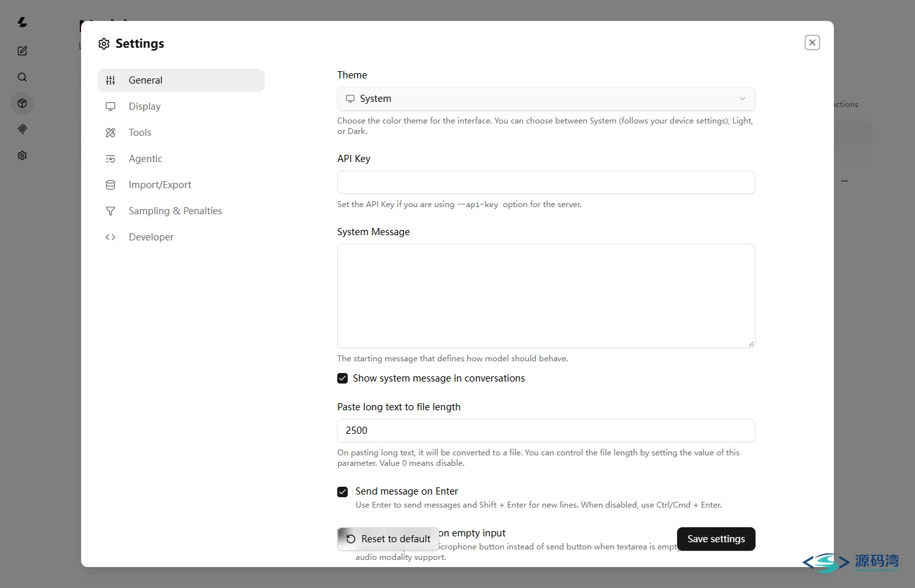Expand the Theme dropdown showing System

[546, 99]
